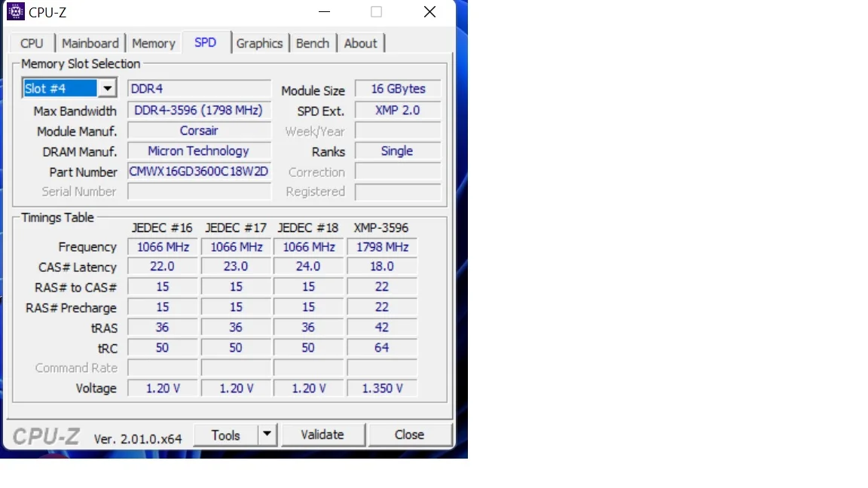This screenshot has height=488, width=868.
Task: Click the Tools button
Action: [x=226, y=435]
